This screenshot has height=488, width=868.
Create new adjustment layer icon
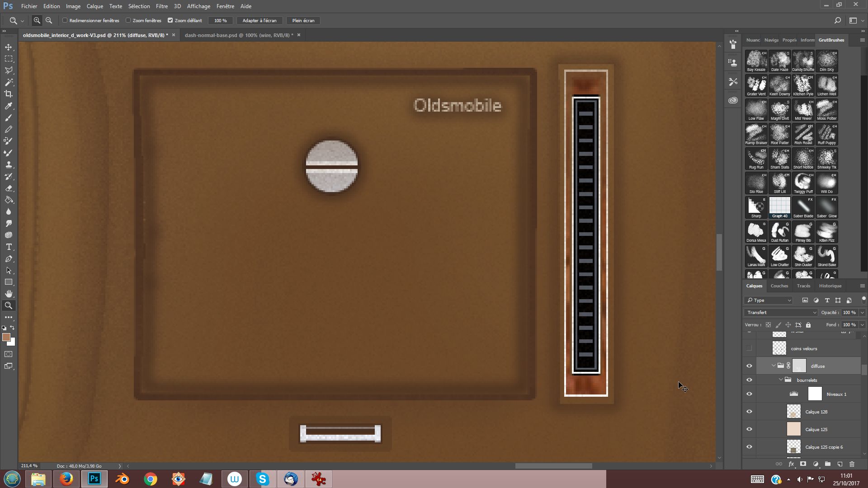tap(816, 464)
